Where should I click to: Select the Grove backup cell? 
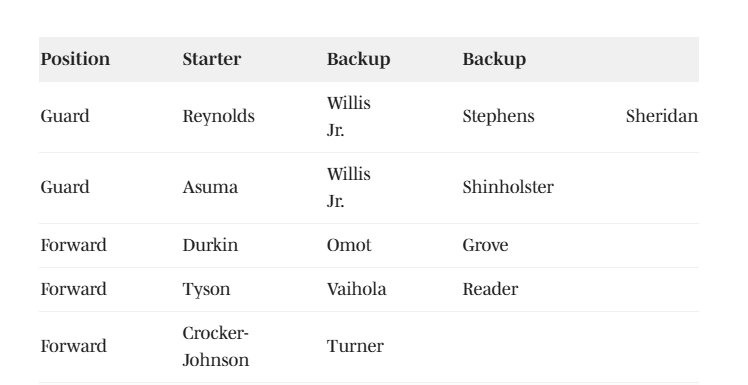click(486, 245)
